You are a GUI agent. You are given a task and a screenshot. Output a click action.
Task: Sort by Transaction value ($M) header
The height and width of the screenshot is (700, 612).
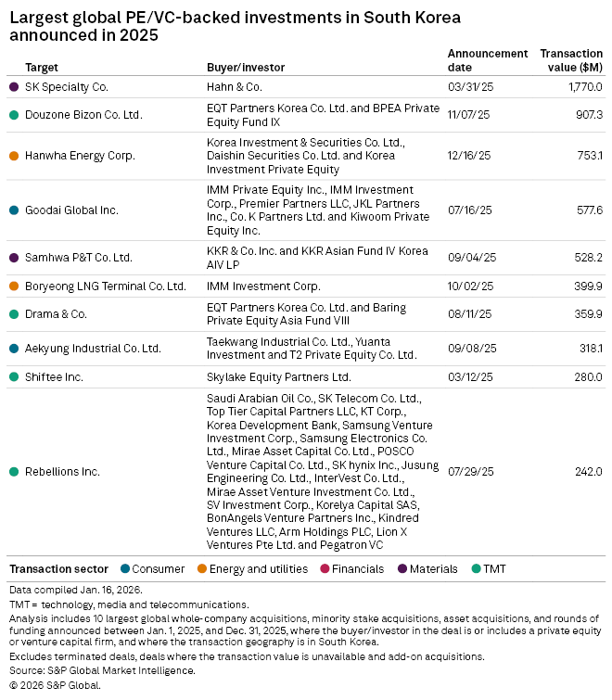(x=570, y=60)
